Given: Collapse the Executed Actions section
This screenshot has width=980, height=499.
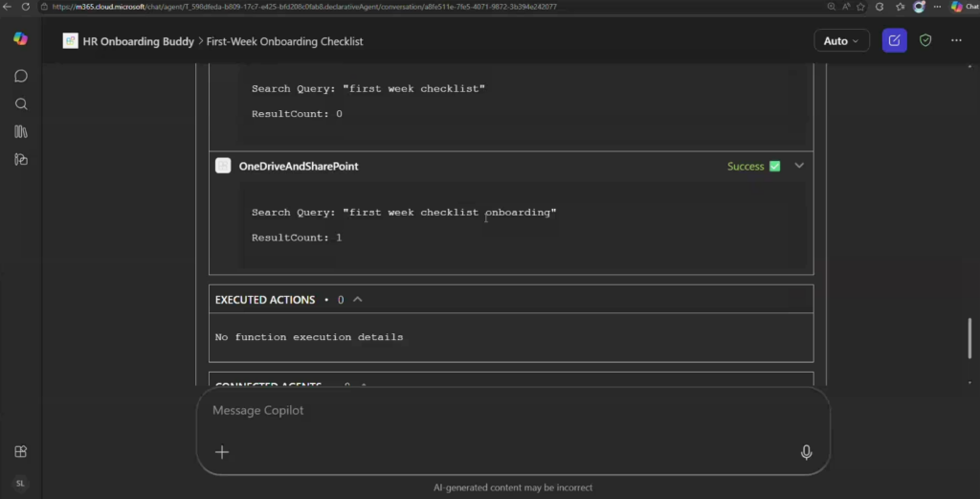Looking at the screenshot, I should 358,300.
